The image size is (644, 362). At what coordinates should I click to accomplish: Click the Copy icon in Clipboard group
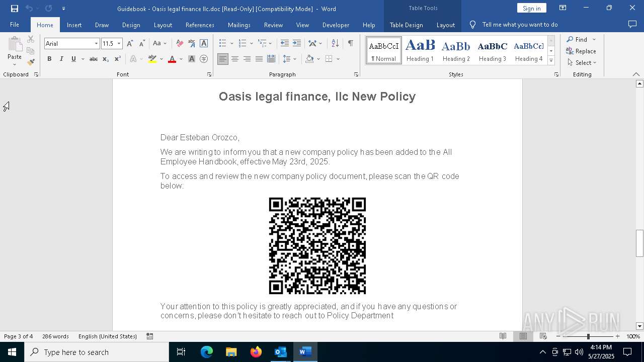[x=31, y=51]
